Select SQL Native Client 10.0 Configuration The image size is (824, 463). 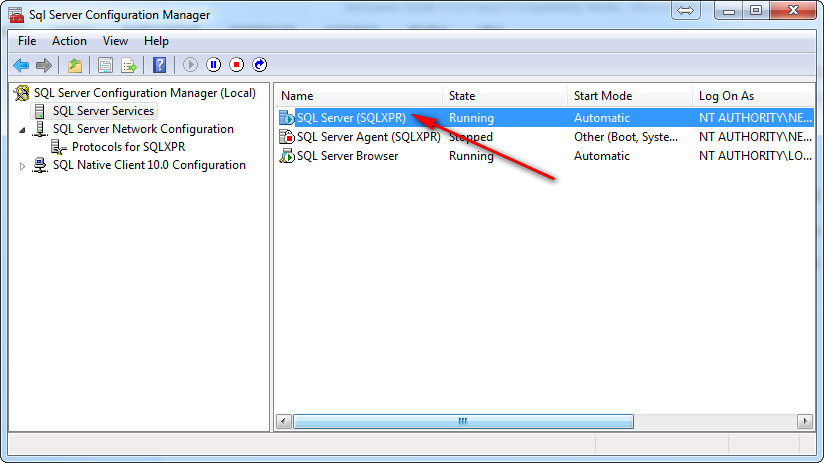click(x=149, y=165)
